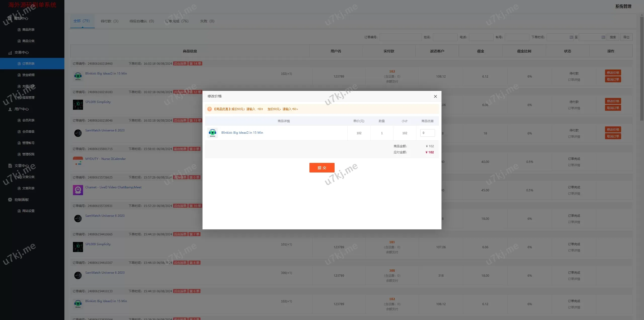
Task: Collapse the 文章中心 sidebar section
Action: (22, 166)
